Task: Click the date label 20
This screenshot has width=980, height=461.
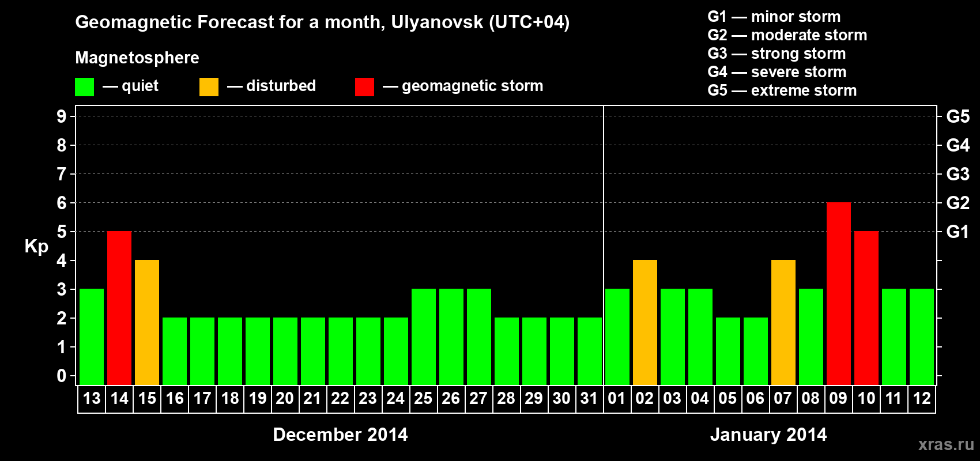Action: coord(285,399)
